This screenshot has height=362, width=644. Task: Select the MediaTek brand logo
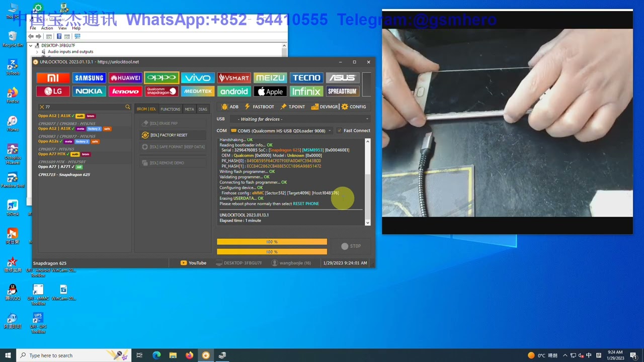point(198,92)
